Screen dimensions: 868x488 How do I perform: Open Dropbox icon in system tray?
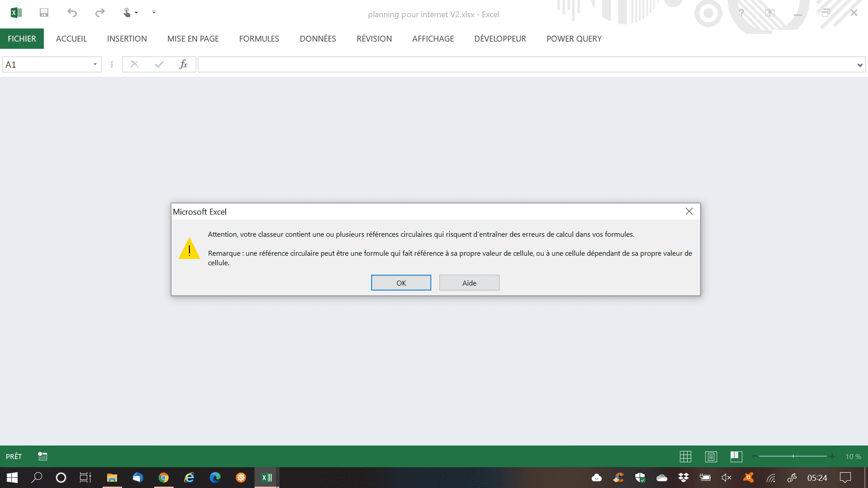(683, 478)
